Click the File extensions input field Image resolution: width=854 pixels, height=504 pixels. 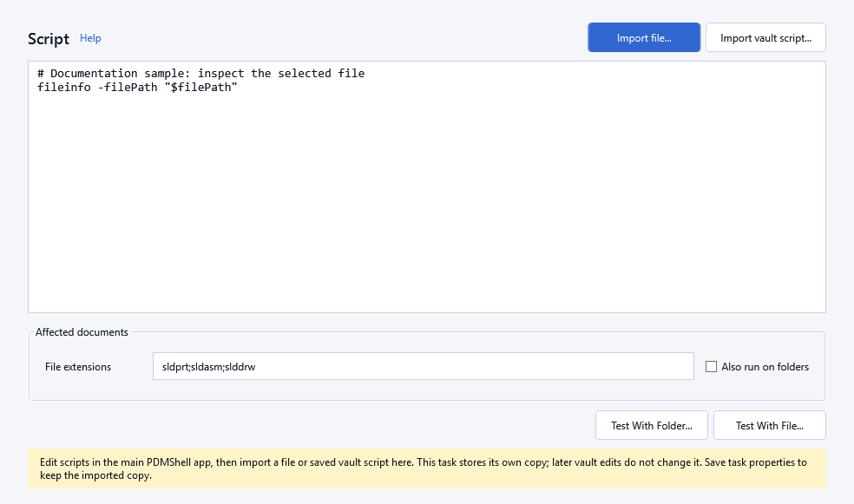pos(424,366)
